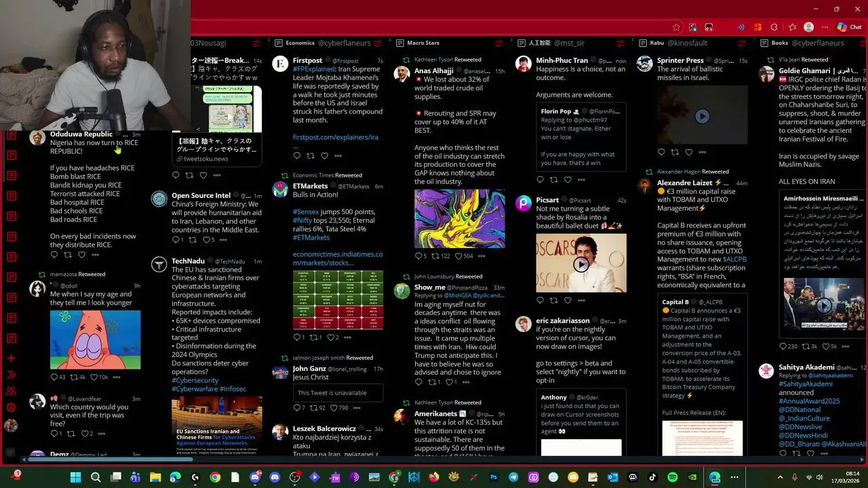Open Copilot Chat in browser toolbar
The height and width of the screenshot is (488, 868).
tap(849, 27)
